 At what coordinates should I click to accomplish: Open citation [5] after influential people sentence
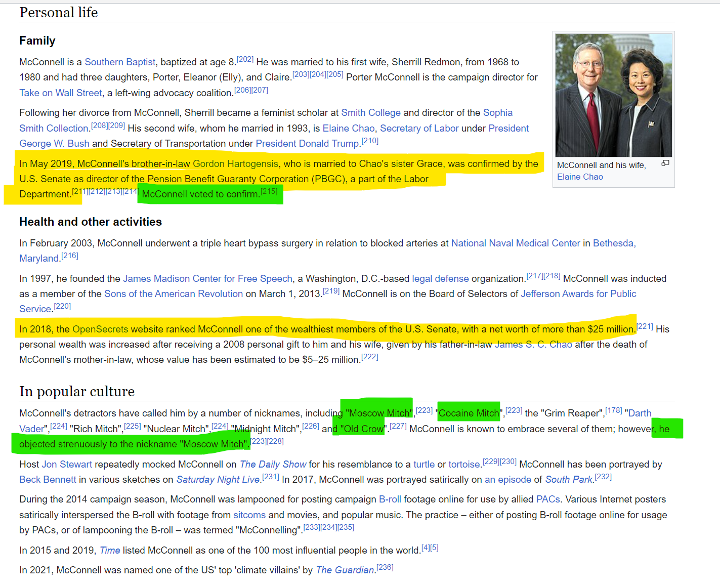click(x=435, y=548)
